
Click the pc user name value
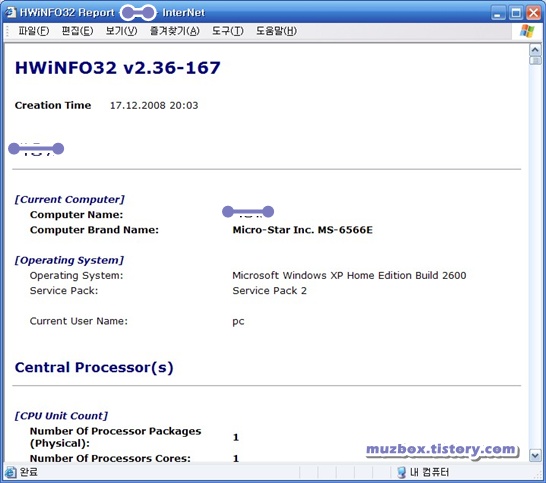238,321
